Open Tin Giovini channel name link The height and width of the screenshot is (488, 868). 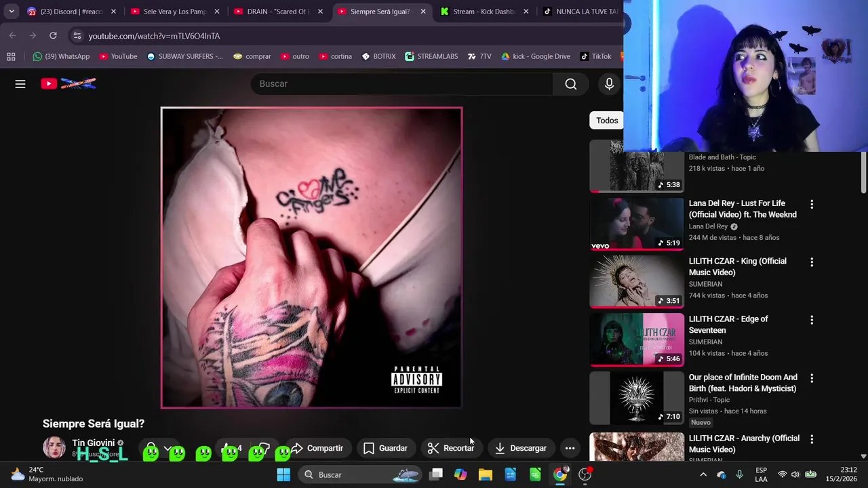point(94,443)
